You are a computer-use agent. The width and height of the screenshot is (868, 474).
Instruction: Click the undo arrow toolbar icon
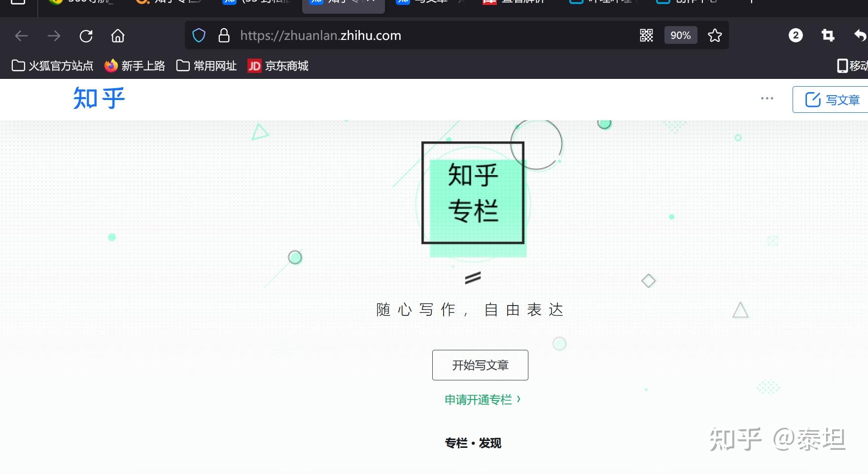860,35
